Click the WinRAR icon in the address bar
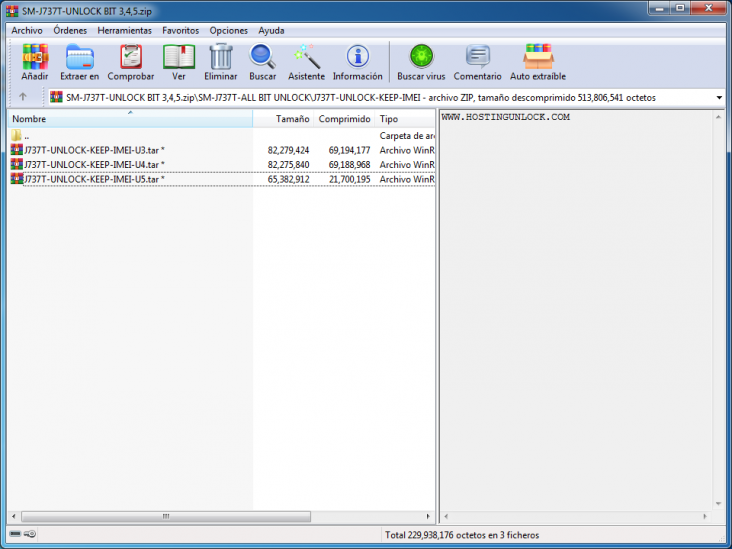The image size is (732, 549). [56, 97]
